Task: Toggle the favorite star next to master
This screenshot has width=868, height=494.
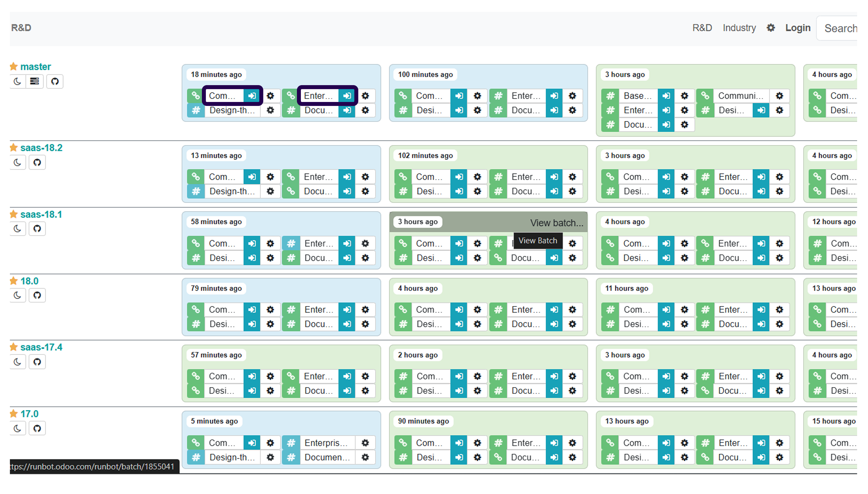Action: tap(14, 66)
